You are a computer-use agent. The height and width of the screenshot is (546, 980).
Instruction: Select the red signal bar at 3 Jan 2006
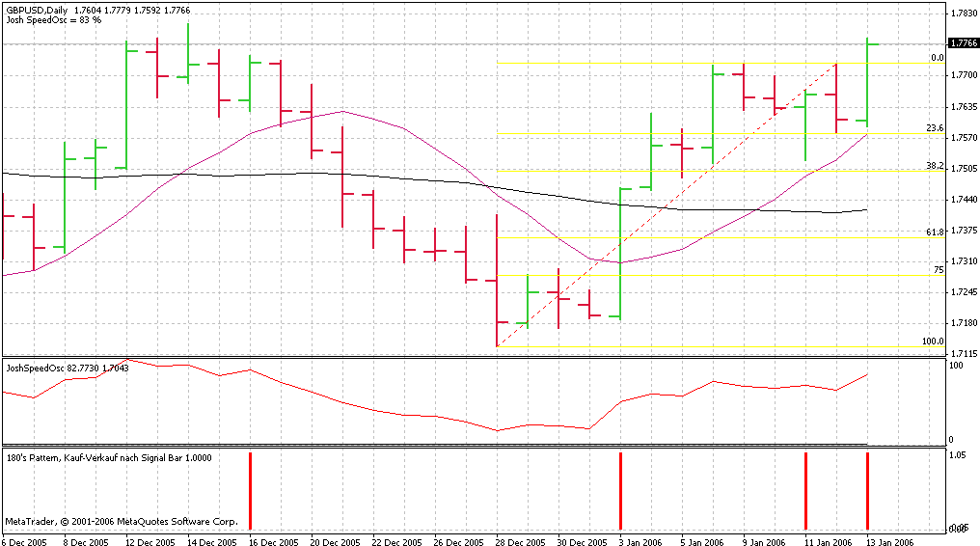click(x=620, y=491)
